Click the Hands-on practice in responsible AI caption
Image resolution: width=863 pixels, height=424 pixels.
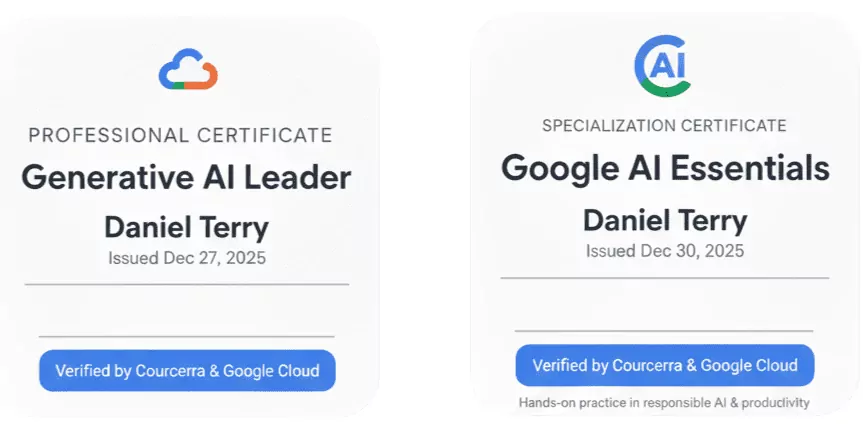664,403
